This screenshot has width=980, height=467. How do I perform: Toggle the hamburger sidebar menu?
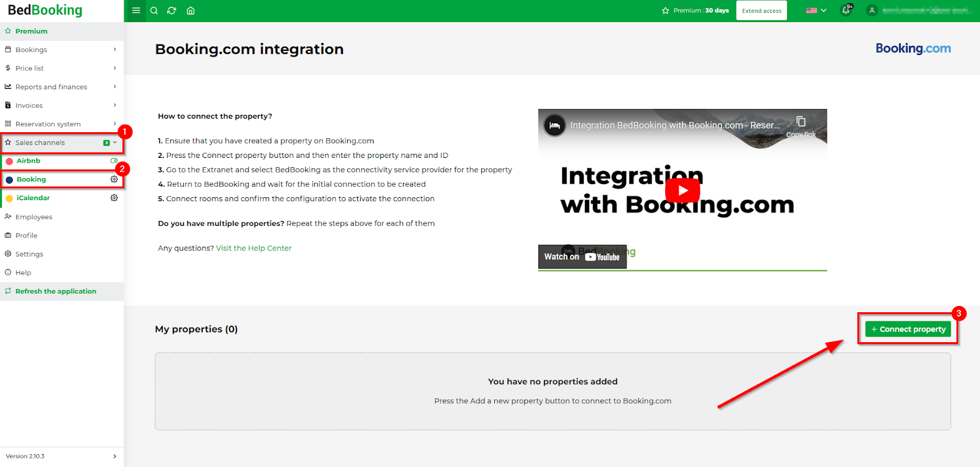[136, 10]
